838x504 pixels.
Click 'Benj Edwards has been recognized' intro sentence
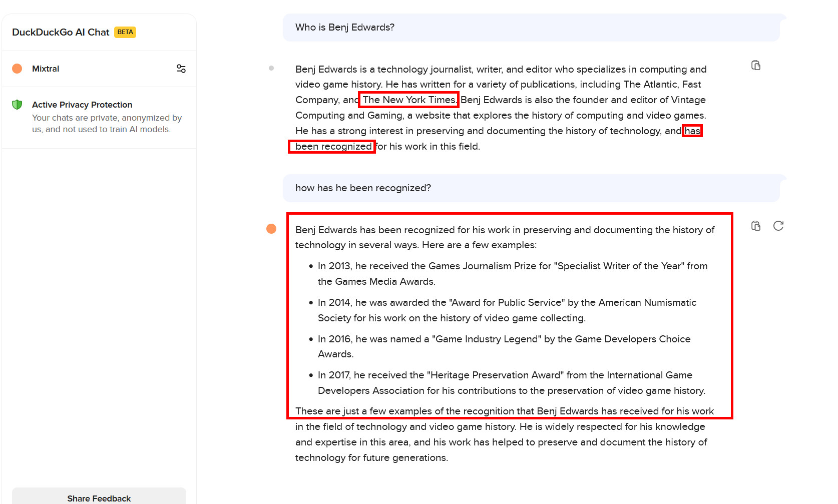tap(505, 237)
